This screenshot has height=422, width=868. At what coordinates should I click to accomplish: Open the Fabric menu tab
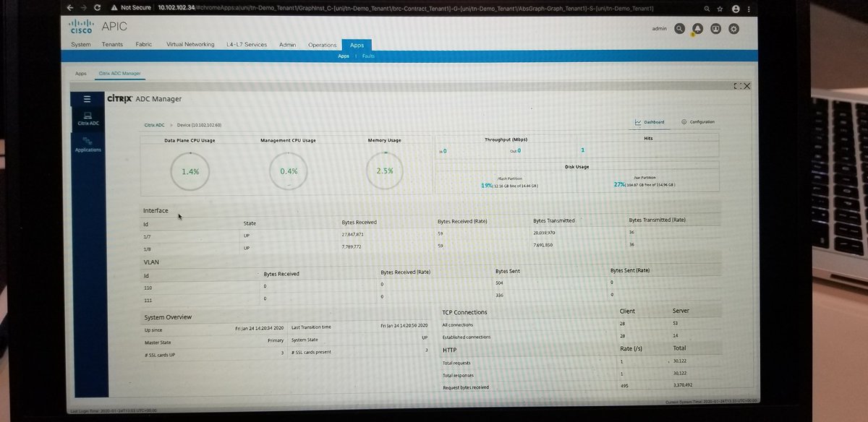tap(144, 44)
